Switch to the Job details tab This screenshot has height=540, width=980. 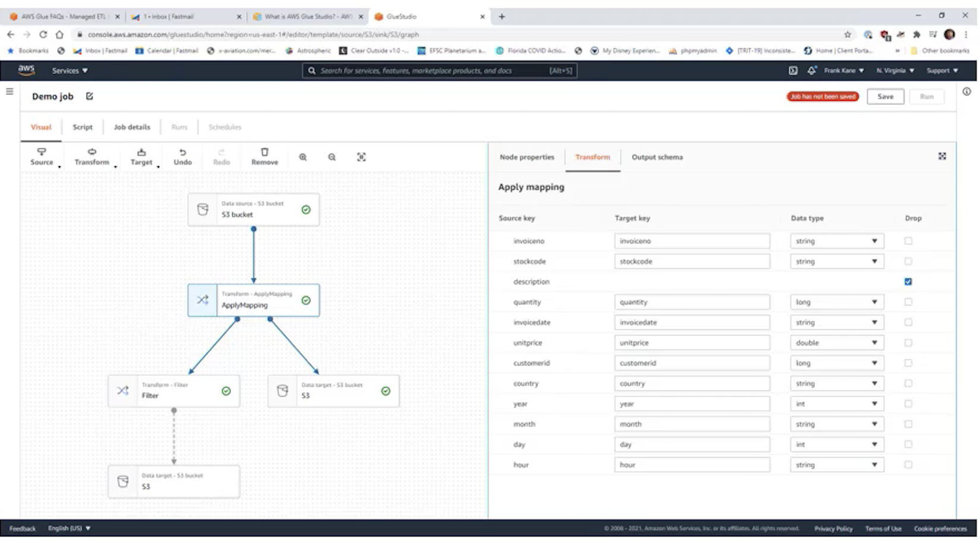point(132,127)
